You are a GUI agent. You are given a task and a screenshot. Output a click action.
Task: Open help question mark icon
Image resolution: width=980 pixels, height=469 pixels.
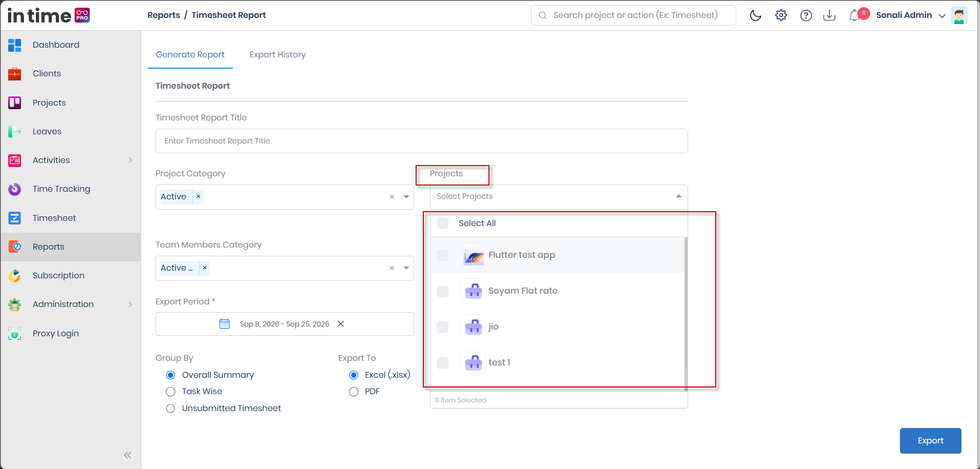coord(806,15)
